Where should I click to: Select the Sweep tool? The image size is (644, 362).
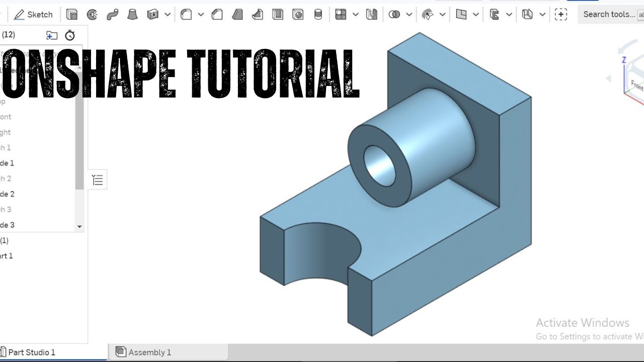click(113, 15)
